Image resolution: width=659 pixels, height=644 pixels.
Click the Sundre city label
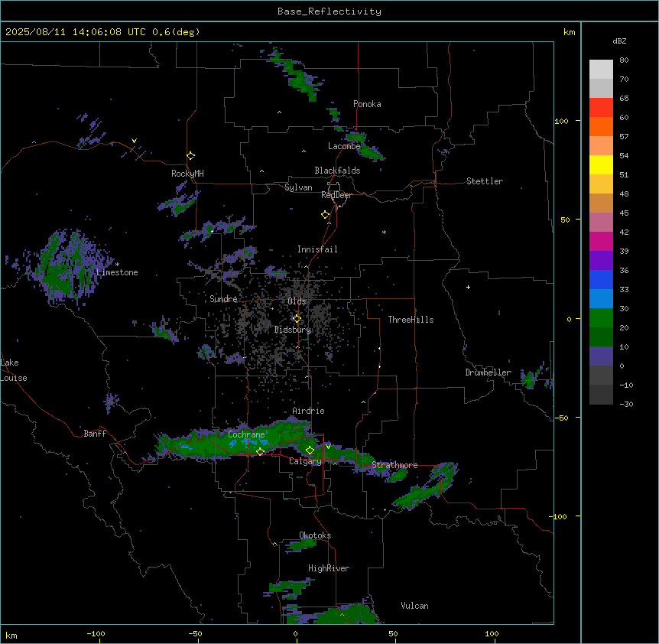tap(223, 299)
